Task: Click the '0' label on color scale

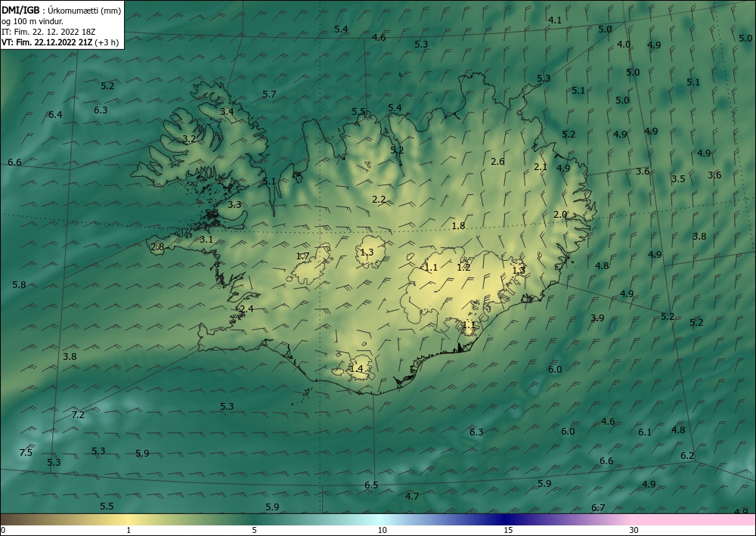Action: pos(3,530)
